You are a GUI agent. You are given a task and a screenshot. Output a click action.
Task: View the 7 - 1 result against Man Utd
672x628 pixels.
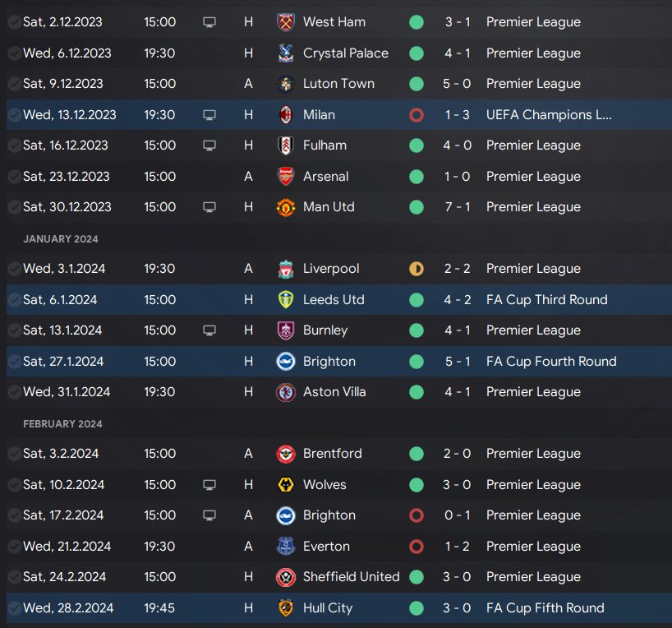(458, 207)
